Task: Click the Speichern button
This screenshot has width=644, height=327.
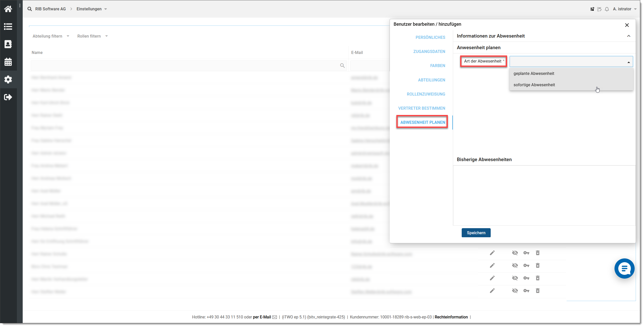Action: [476, 233]
